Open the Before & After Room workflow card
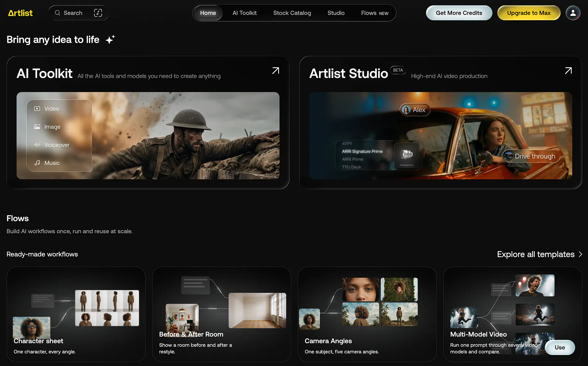Viewport: 588px width, 366px height. click(x=222, y=315)
